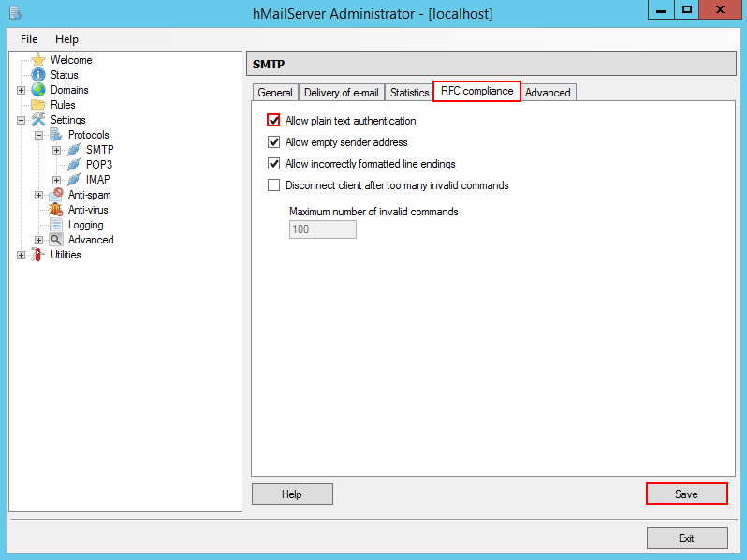Click the Welcome star icon
Viewport: 747px width, 560px height.
tap(38, 60)
